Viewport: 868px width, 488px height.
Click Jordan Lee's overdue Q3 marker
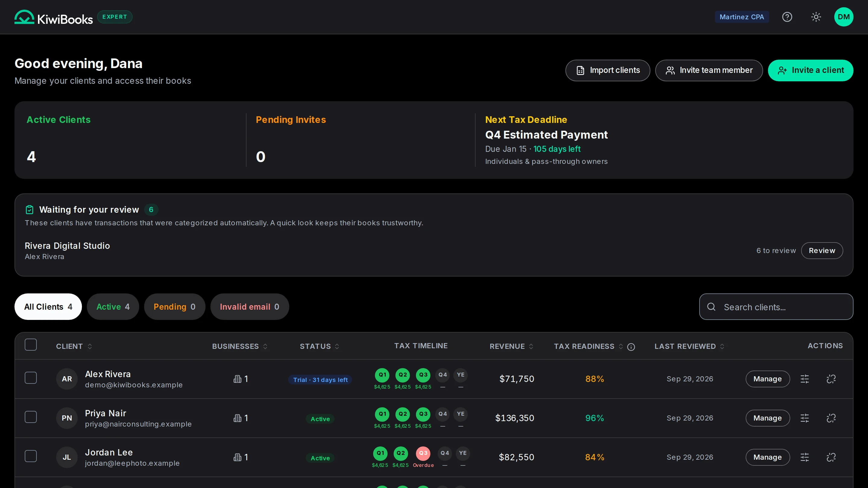(x=423, y=453)
